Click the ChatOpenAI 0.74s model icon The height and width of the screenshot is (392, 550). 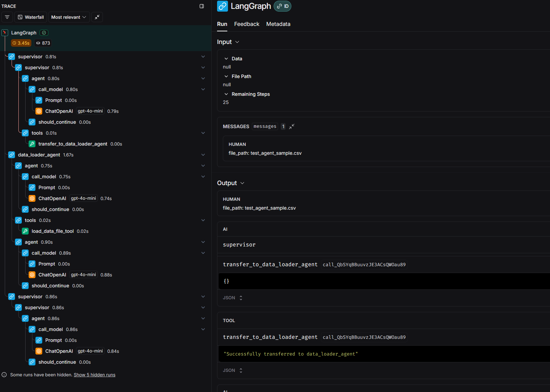click(32, 198)
